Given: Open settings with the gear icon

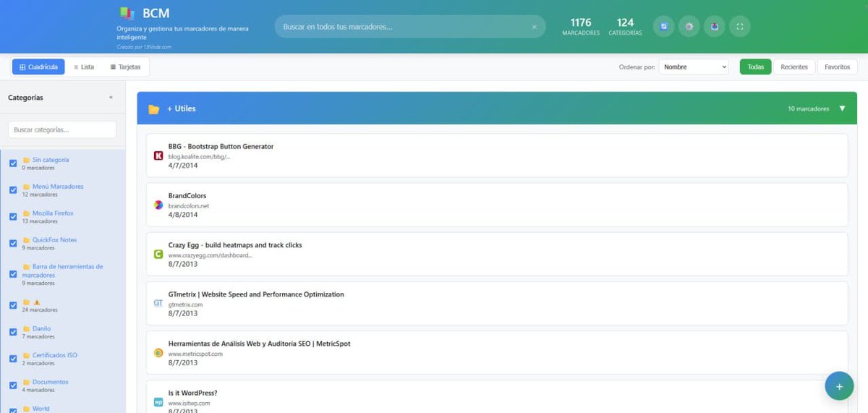Looking at the screenshot, I should point(689,27).
